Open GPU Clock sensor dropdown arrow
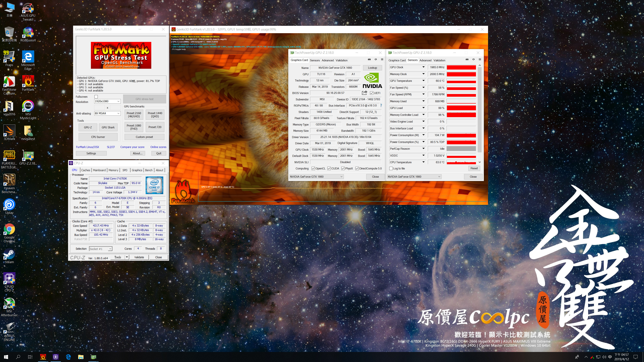644x362 pixels. click(x=423, y=67)
